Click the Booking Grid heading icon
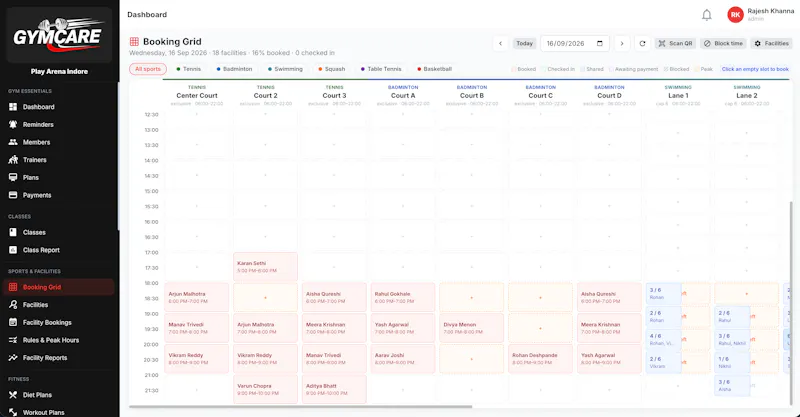The width and height of the screenshot is (800, 417). (x=134, y=42)
